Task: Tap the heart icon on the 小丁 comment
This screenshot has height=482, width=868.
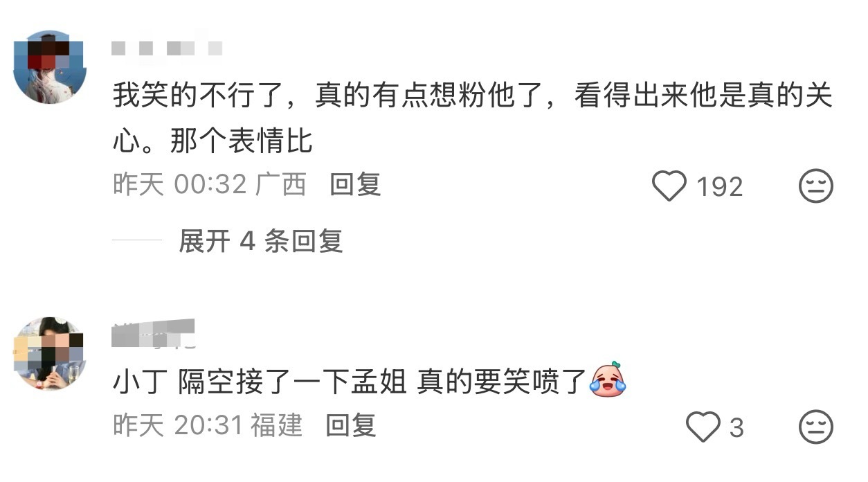Action: 703,427
